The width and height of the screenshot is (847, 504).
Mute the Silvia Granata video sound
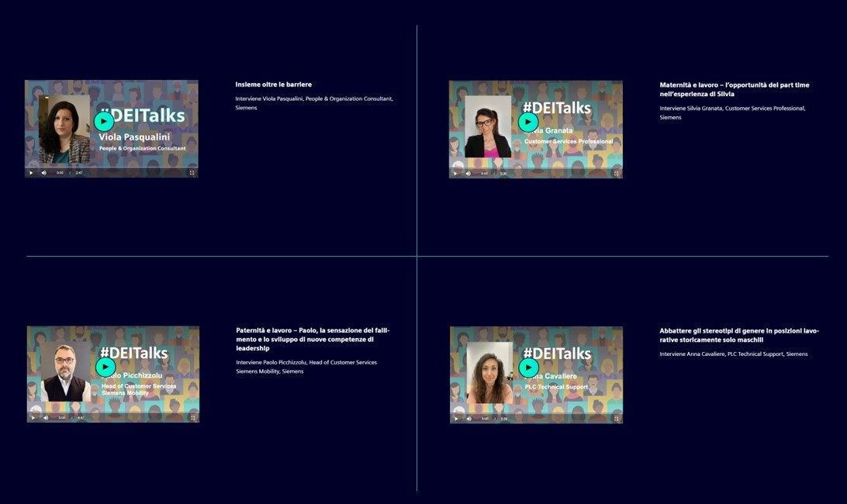pyautogui.click(x=468, y=174)
